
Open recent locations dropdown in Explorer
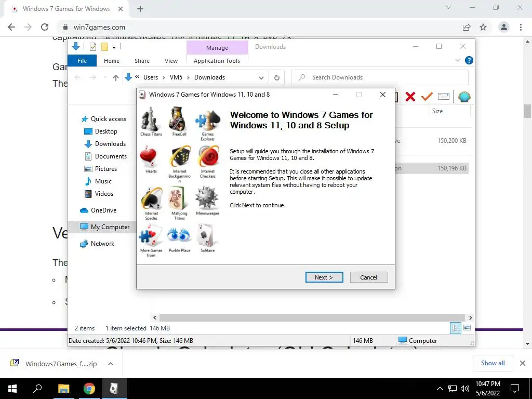[105, 78]
